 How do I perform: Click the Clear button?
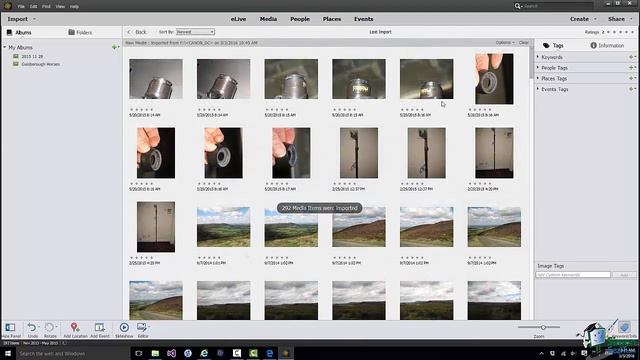pyautogui.click(x=524, y=43)
